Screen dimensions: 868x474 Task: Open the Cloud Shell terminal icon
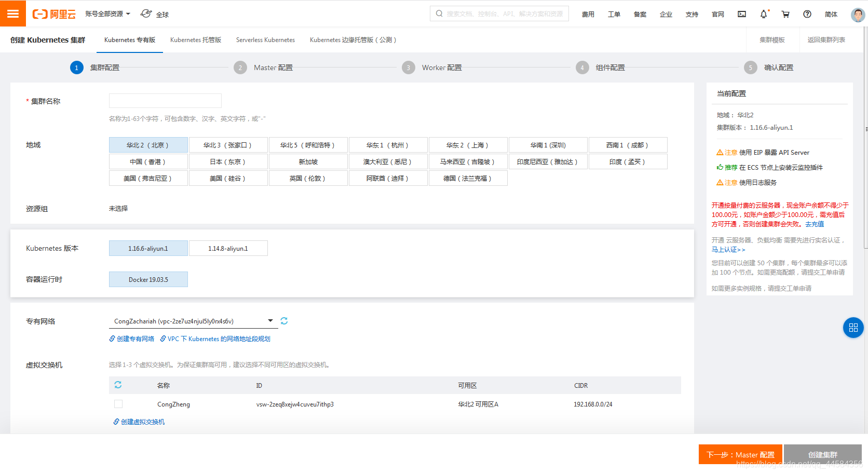[742, 14]
